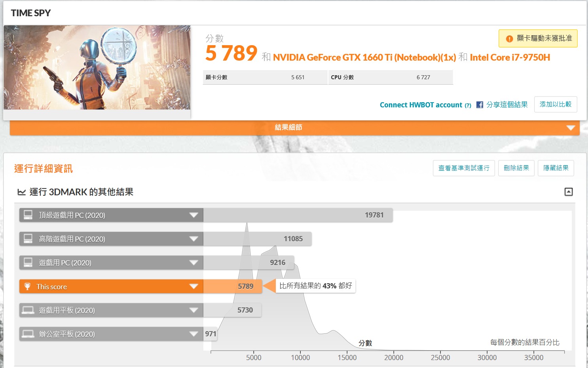
Task: Click desktop PC icon for 遊戲用 PC (2020)
Action: (28, 263)
